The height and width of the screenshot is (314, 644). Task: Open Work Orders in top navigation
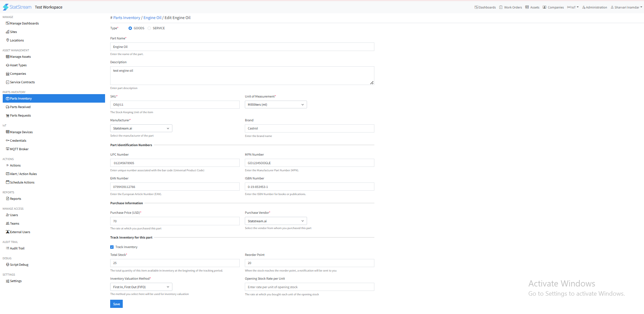[510, 7]
